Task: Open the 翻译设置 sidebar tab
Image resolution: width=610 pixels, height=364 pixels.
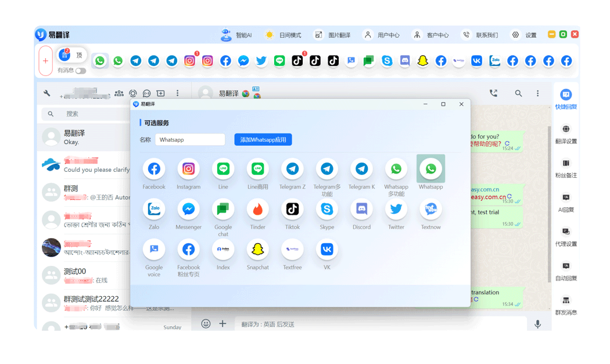Action: (566, 134)
